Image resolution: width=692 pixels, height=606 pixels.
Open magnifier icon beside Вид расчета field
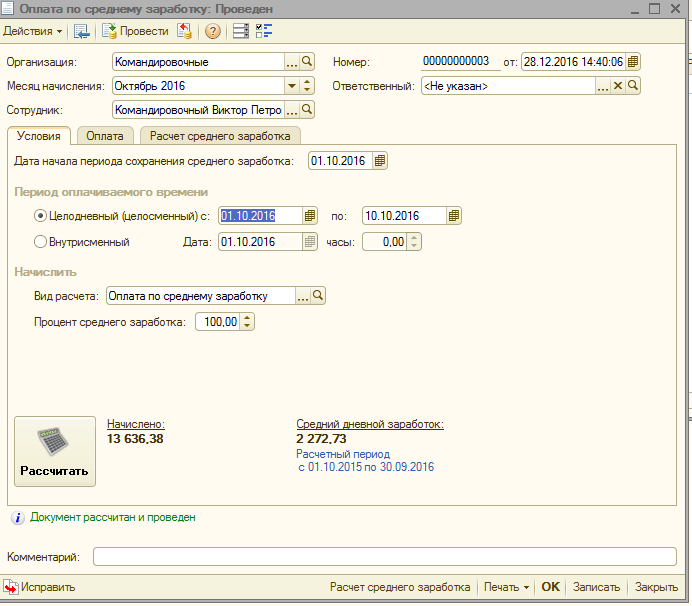tap(319, 296)
